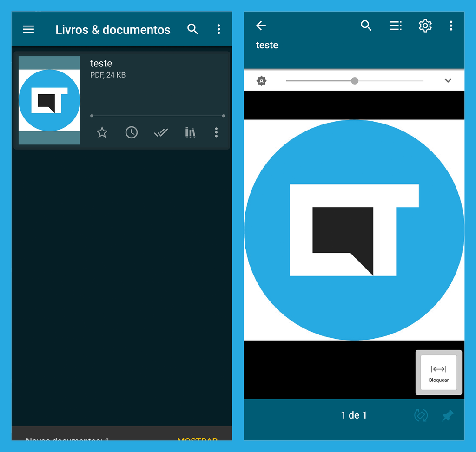This screenshot has width=476, height=452.
Task: Search the Livros & documentos library
Action: point(193,29)
